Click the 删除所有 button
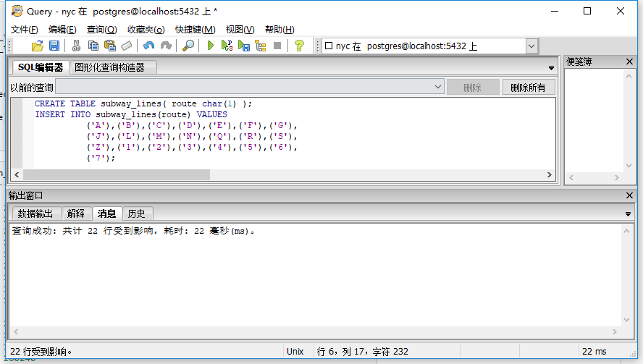The height and width of the screenshot is (364, 643). 529,88
